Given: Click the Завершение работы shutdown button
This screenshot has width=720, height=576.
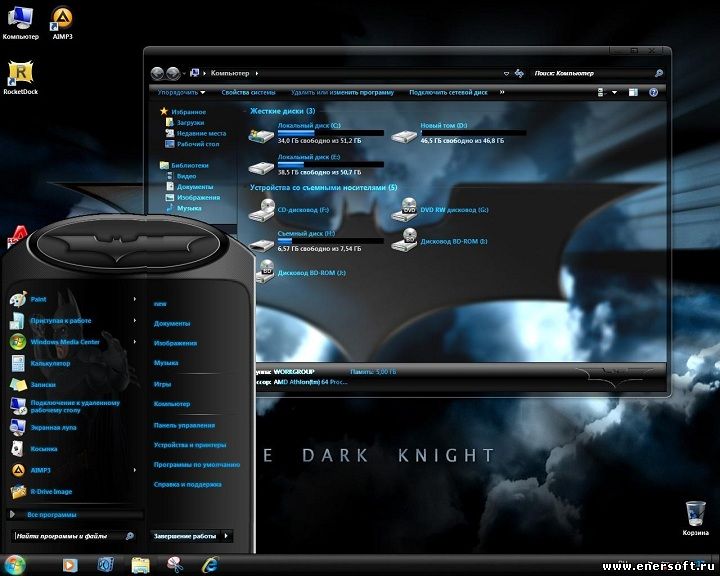Looking at the screenshot, I should tap(186, 536).
